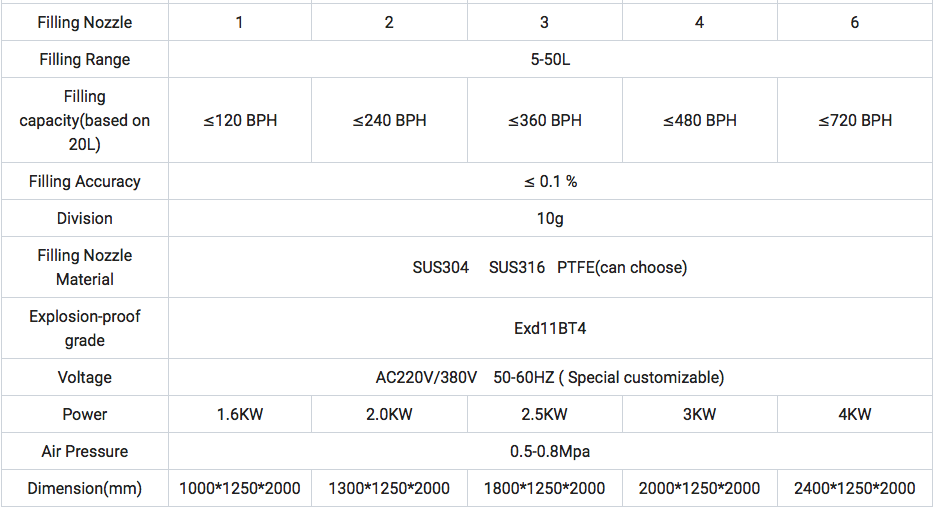Viewport: 937px width, 512px height.
Task: Select the 1.6KW power cell
Action: pos(240,414)
